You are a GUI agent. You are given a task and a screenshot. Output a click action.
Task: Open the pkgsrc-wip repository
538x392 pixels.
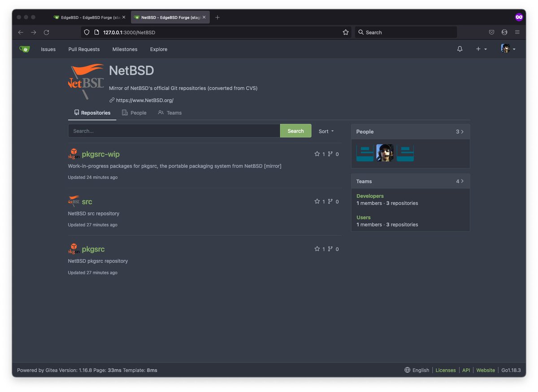100,154
